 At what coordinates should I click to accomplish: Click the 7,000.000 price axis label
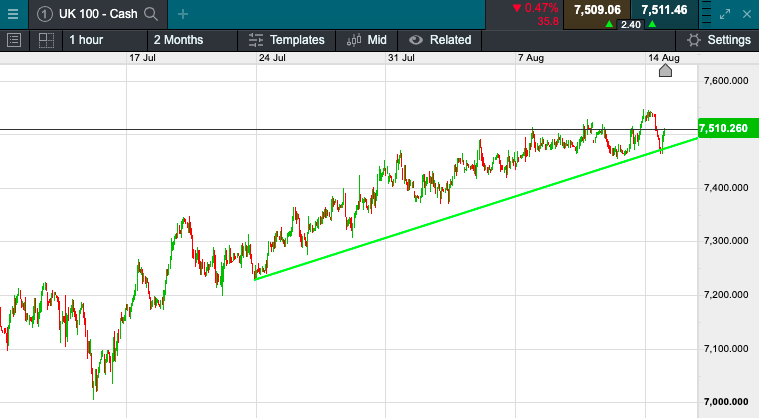point(726,402)
